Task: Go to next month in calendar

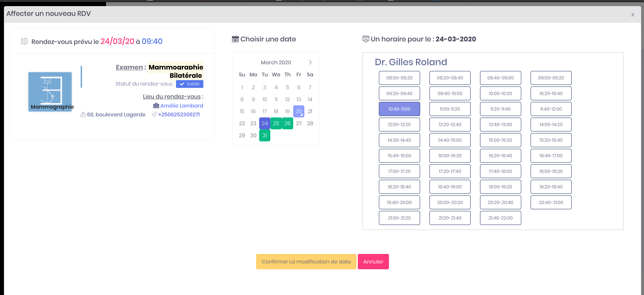Action: point(310,62)
